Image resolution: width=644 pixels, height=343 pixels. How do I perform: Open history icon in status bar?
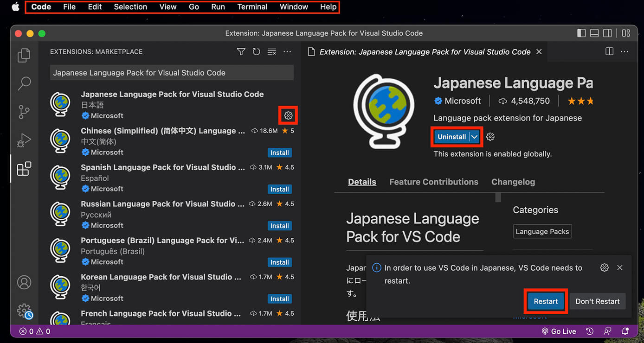point(590,331)
